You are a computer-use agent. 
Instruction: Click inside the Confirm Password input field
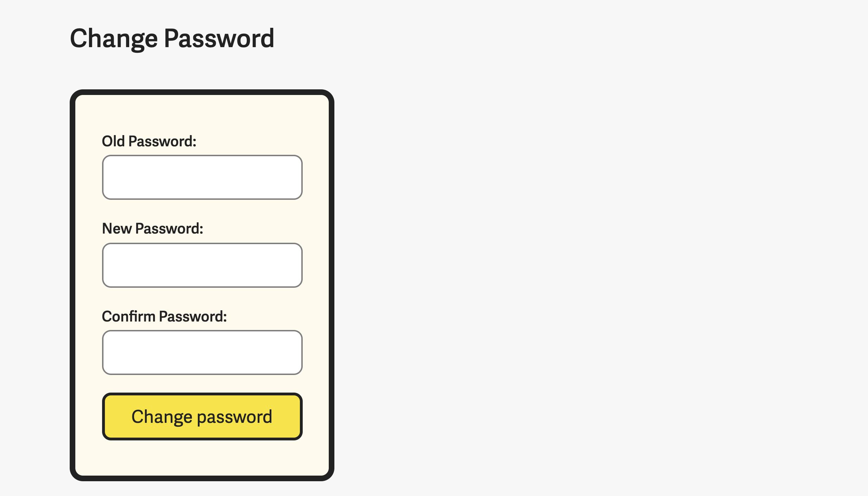pos(202,352)
